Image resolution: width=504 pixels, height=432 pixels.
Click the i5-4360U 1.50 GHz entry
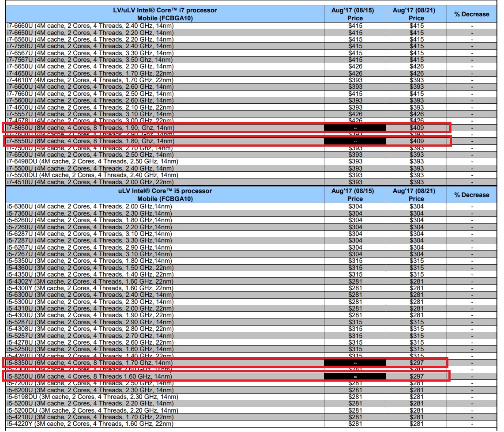(x=90, y=268)
